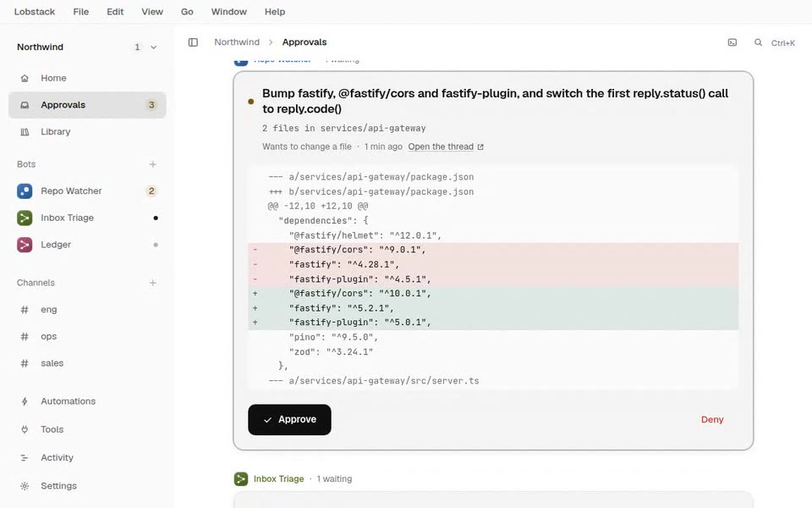Screen dimensions: 812x508
Task: Click the added "@fastify/cors": "^10.0.1" line
Action: [493, 294]
